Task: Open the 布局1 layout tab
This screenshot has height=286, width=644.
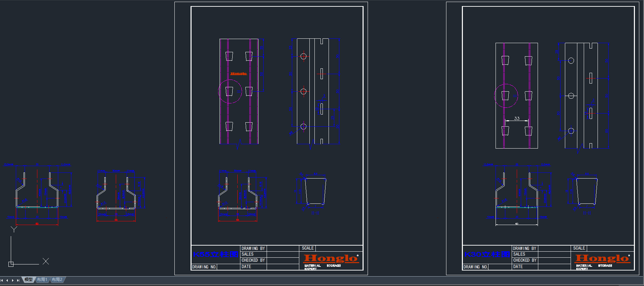Action: point(42,280)
